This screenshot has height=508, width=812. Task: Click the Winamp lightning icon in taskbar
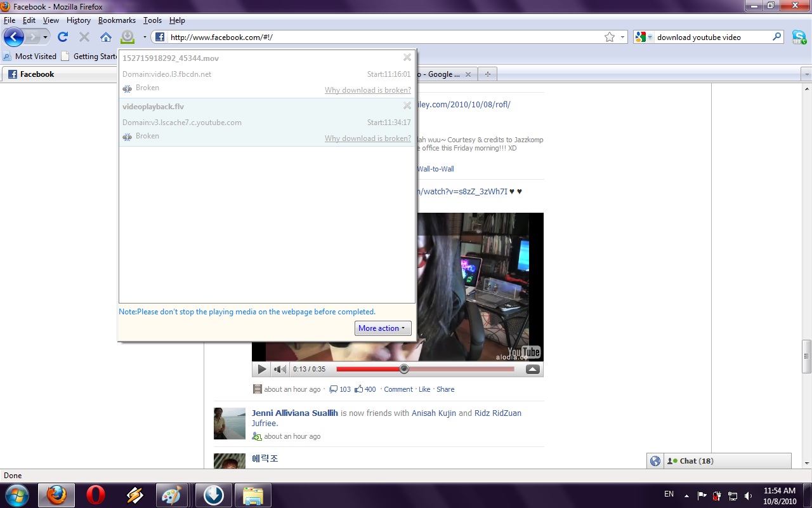[134, 495]
